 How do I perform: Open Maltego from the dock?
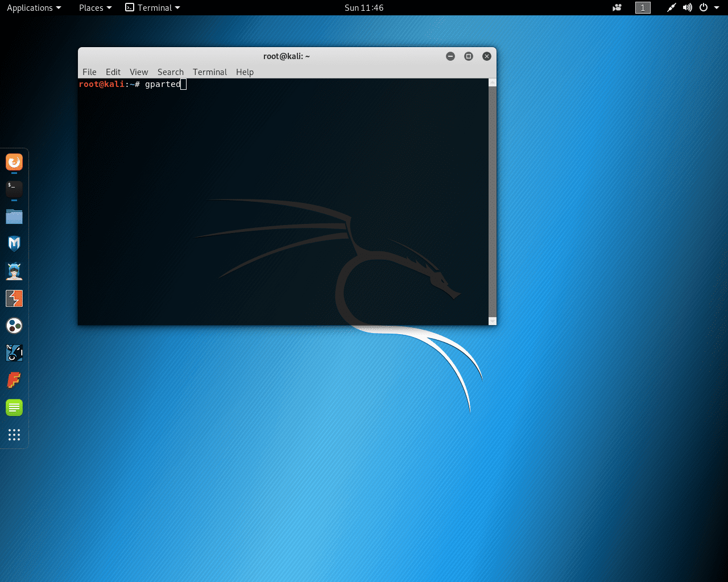pyautogui.click(x=14, y=326)
